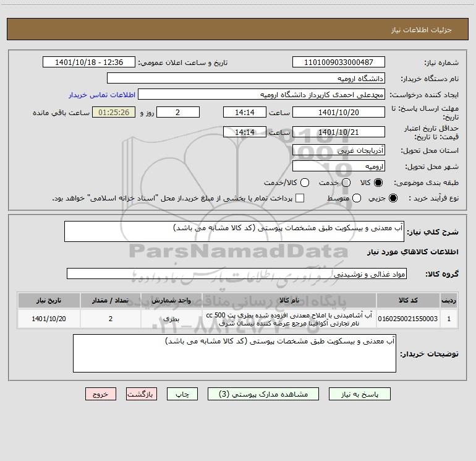Click the need date cell 1401/10/20
This screenshot has height=461, width=476.
coord(49,319)
